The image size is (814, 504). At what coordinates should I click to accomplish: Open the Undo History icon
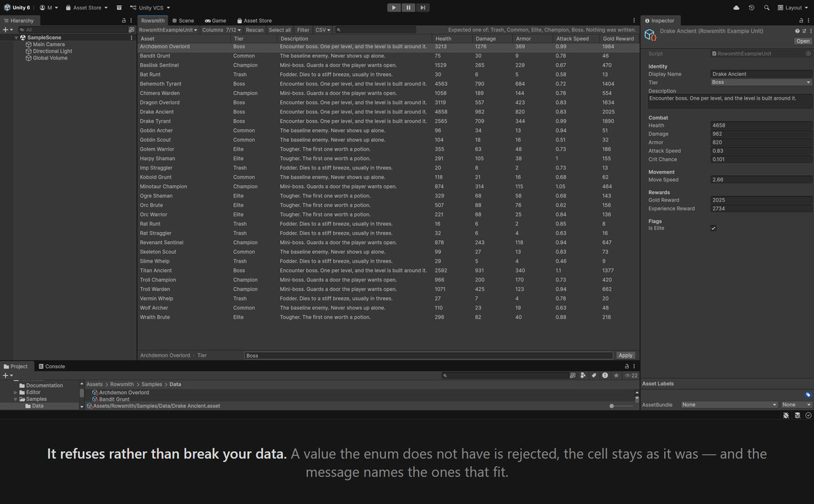tap(752, 7)
